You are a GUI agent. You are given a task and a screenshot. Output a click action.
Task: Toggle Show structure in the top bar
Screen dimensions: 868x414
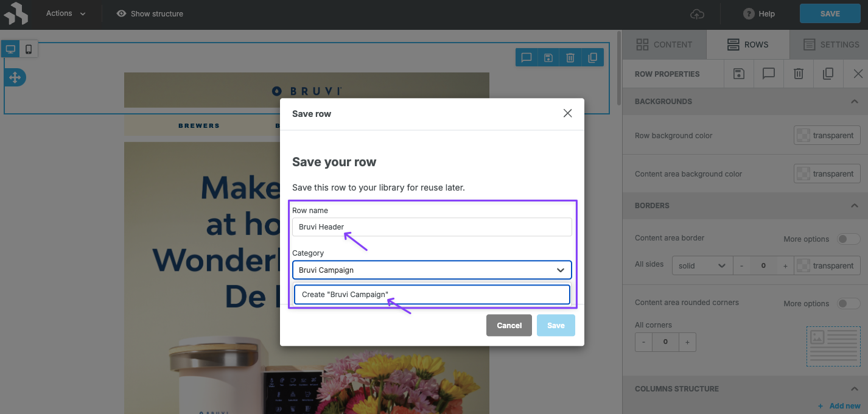point(149,13)
